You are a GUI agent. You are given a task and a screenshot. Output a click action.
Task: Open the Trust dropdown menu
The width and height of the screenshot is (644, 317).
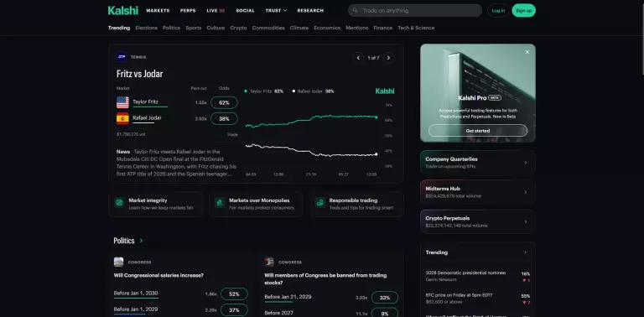(x=276, y=11)
